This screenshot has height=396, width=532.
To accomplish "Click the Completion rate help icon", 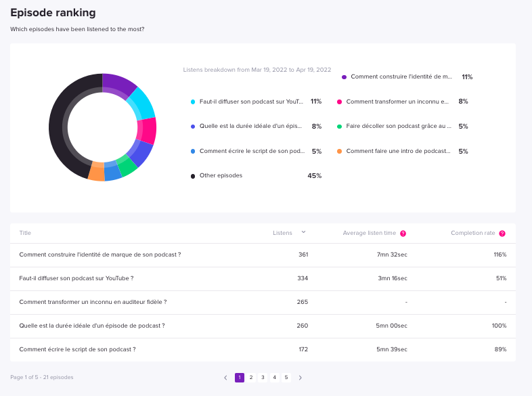I will [x=502, y=234].
